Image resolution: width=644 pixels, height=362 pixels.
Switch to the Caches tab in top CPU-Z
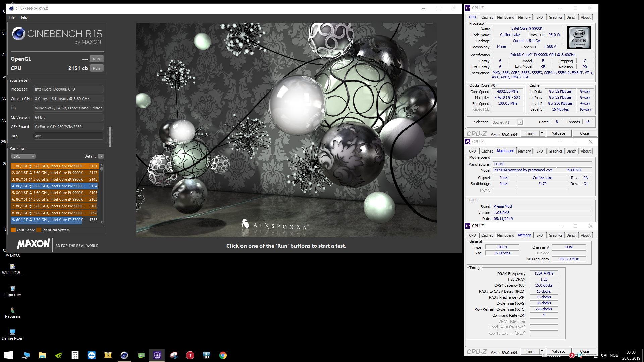pos(487,17)
